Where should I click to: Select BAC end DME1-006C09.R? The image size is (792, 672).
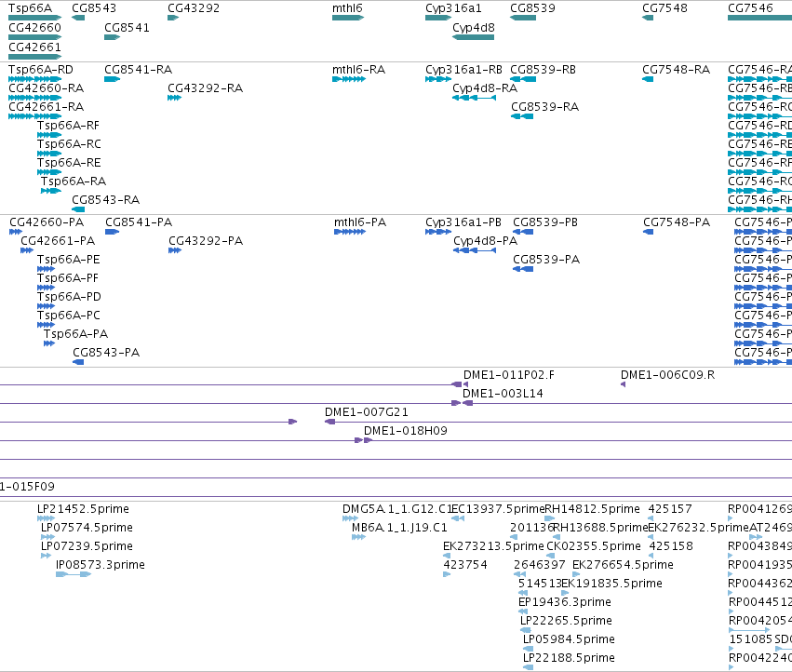coord(623,384)
